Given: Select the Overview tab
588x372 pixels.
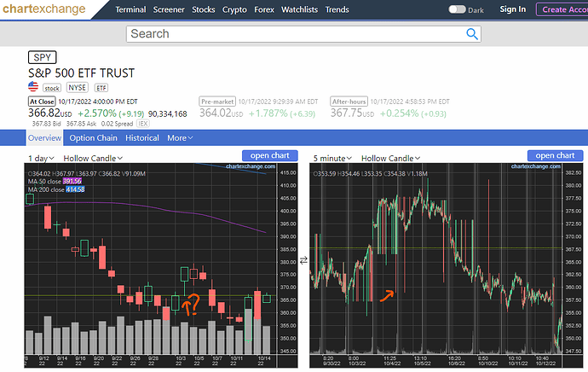Looking at the screenshot, I should (44, 137).
